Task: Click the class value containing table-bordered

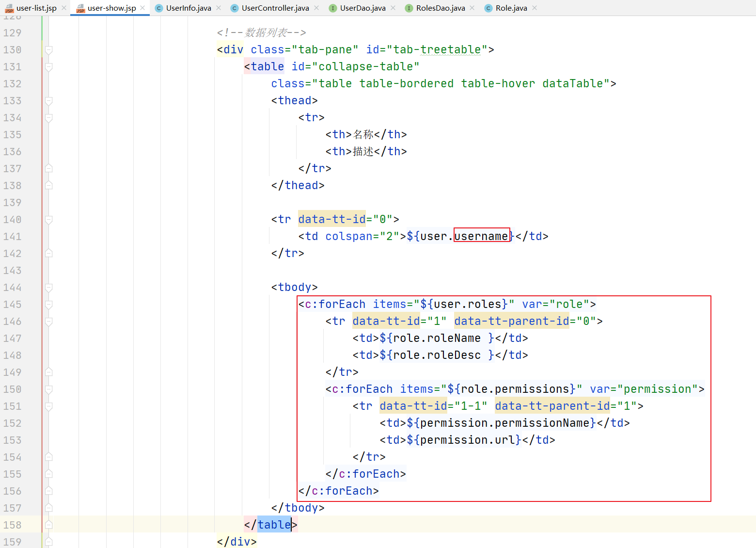Action: 460,83
